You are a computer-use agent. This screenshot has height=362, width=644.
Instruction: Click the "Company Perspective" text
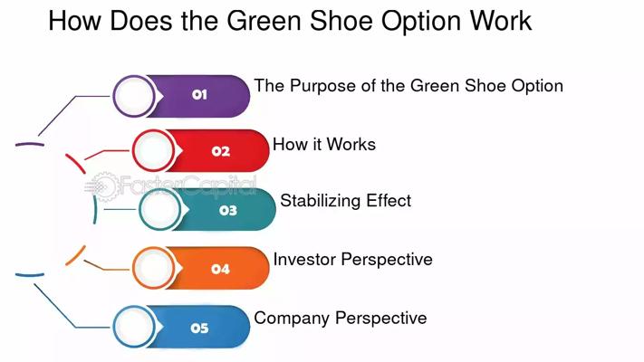pyautogui.click(x=340, y=318)
